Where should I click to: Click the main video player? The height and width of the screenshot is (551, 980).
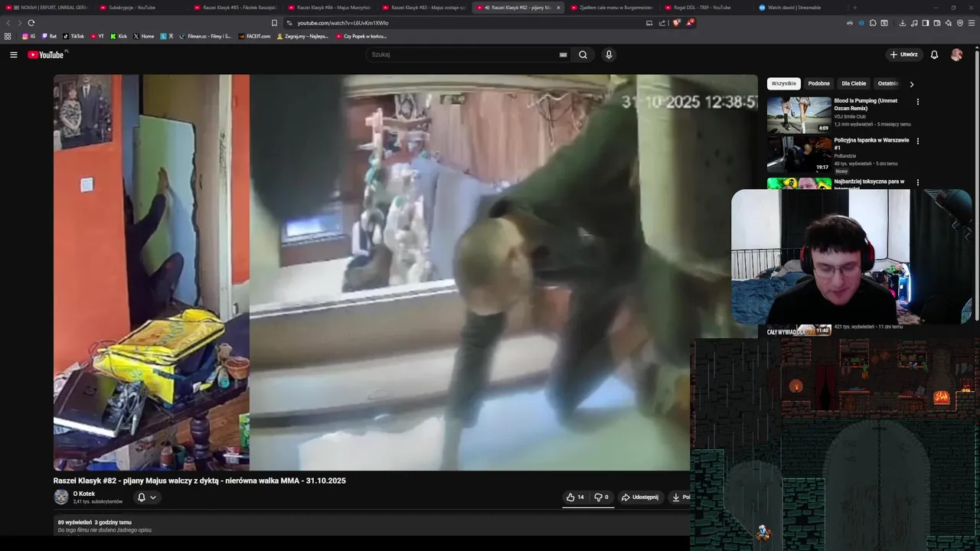click(406, 272)
